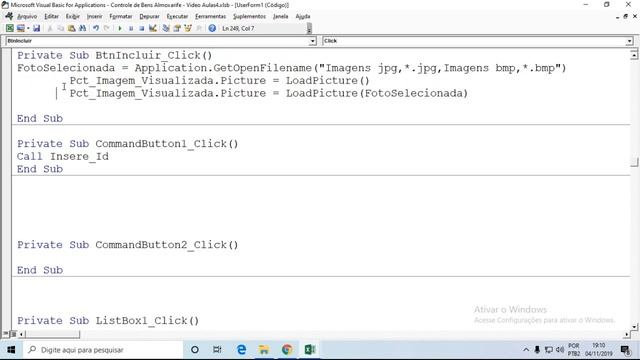Click scroll-up arrow of code window
Image resolution: width=640 pixels, height=360 pixels.
[634, 55]
